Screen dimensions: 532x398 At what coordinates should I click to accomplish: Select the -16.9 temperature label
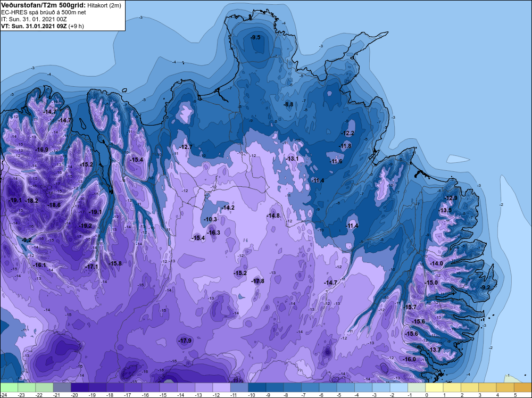click(x=41, y=150)
